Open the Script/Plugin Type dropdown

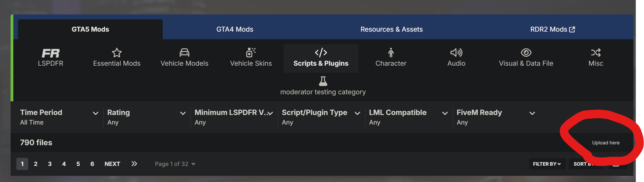coord(357,113)
